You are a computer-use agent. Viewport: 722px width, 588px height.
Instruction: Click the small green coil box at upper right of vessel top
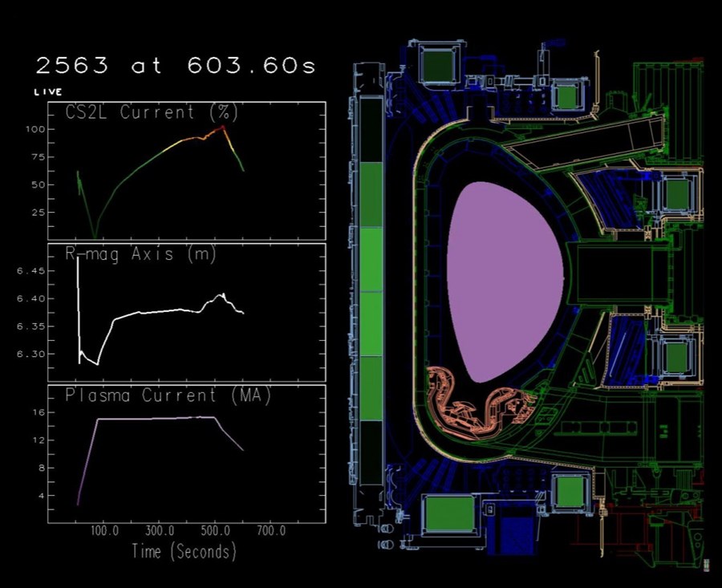(567, 97)
